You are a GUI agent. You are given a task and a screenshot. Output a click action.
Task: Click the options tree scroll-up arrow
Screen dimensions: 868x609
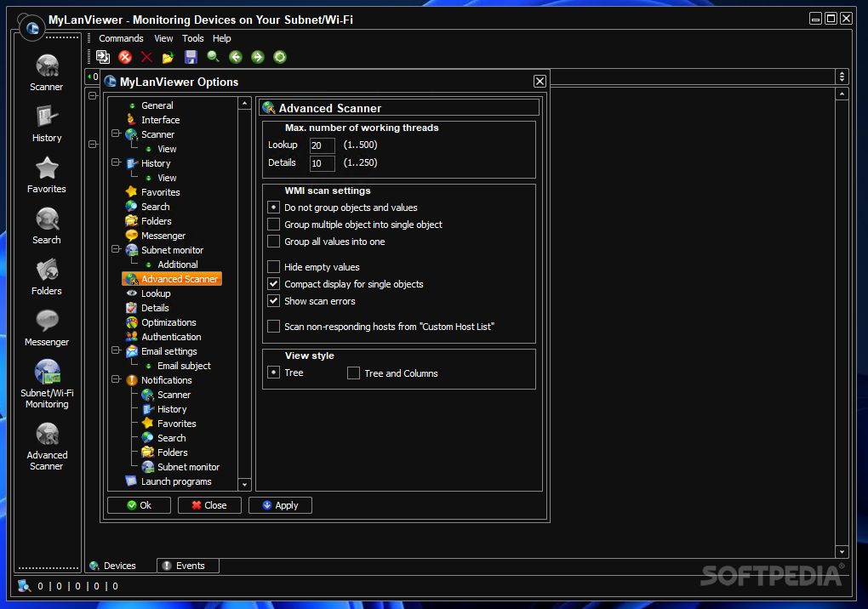tap(245, 104)
